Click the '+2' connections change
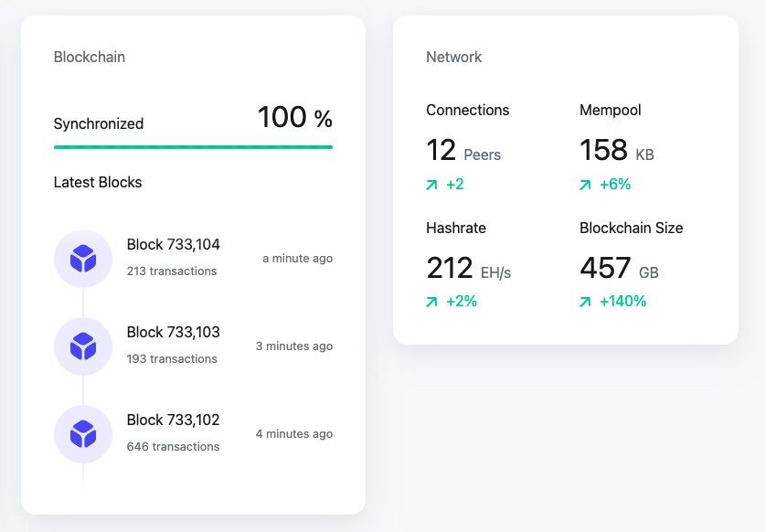The height and width of the screenshot is (532, 766). [455, 185]
